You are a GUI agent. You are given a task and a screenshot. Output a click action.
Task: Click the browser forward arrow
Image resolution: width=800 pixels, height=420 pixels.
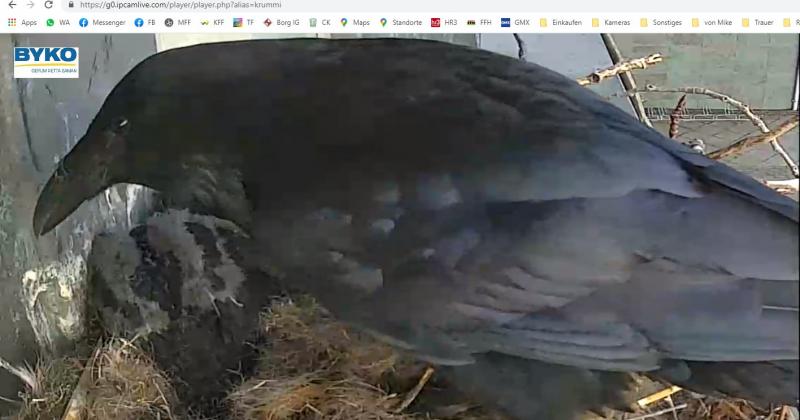29,5
